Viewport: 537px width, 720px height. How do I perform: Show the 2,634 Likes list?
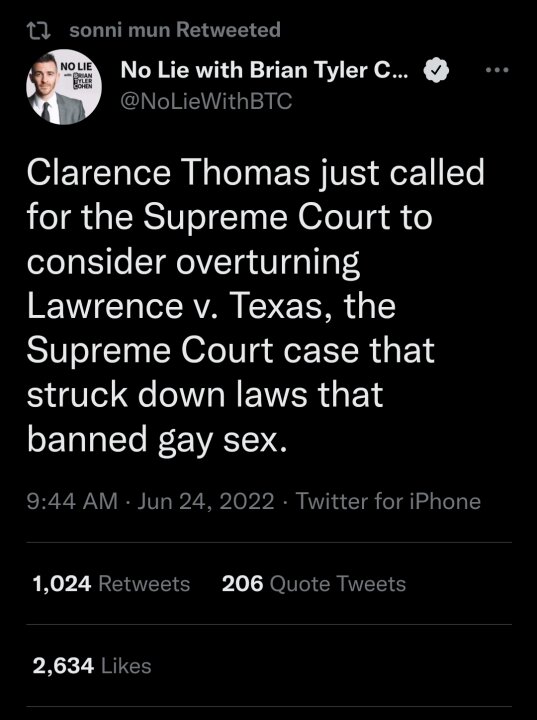[x=92, y=666]
